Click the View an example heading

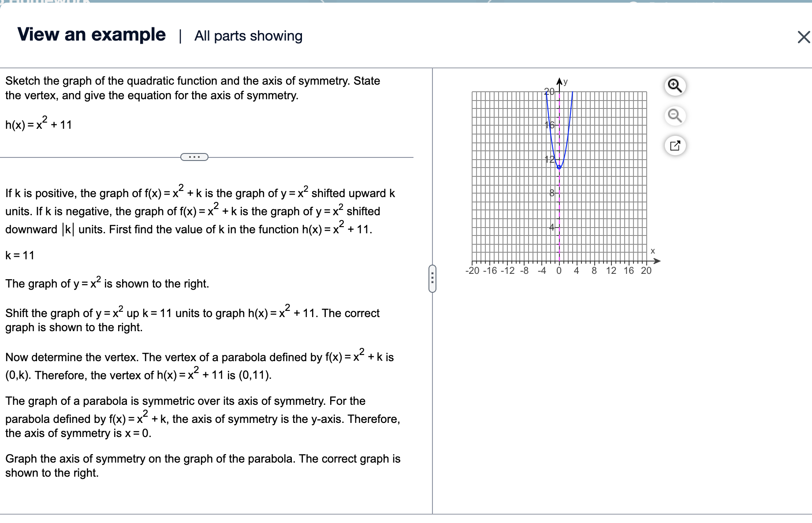[x=91, y=34]
